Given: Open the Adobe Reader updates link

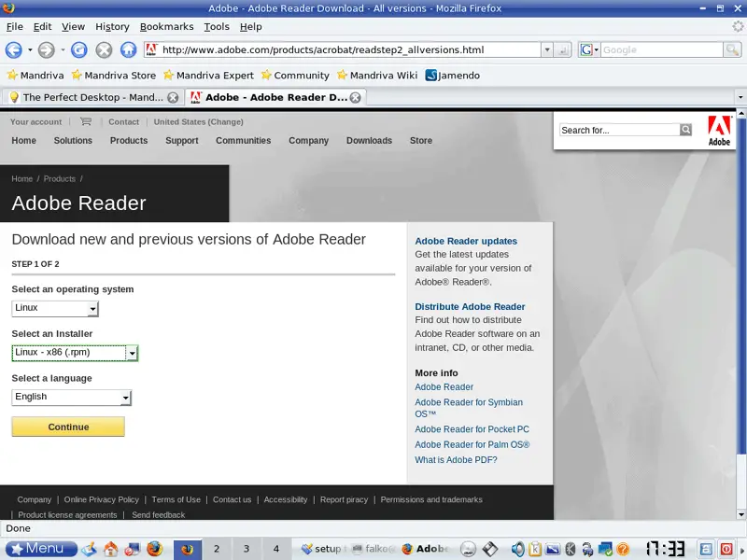Looking at the screenshot, I should tap(466, 241).
